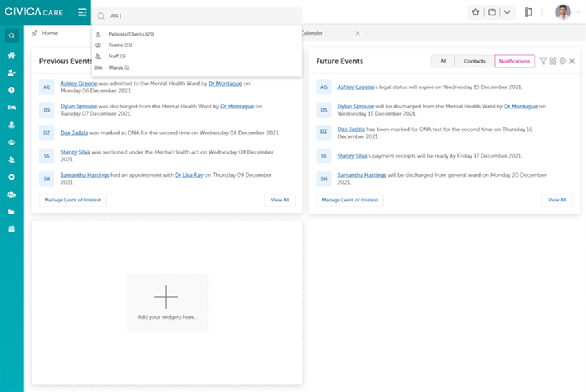The height and width of the screenshot is (392, 586).
Task: Open Stacey Silva link in Future Events
Action: coord(352,156)
